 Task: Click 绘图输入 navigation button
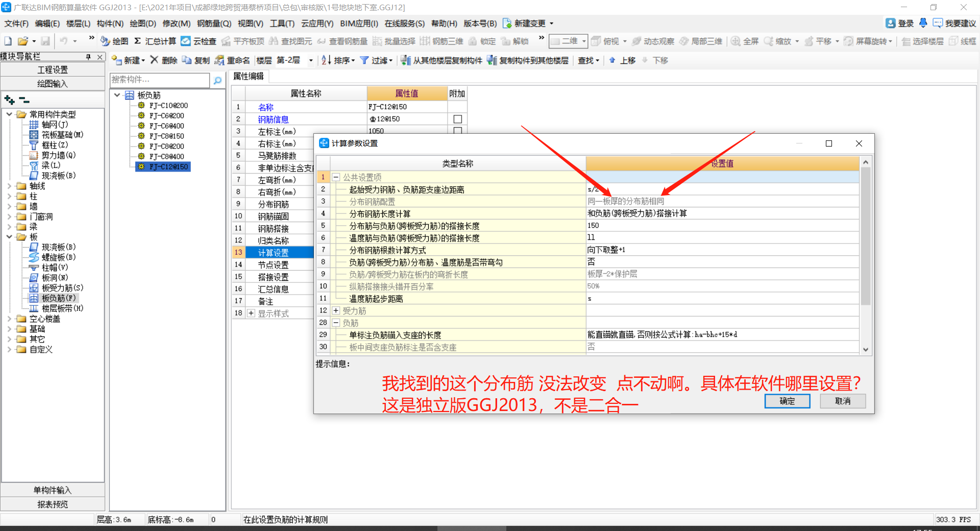coord(53,84)
